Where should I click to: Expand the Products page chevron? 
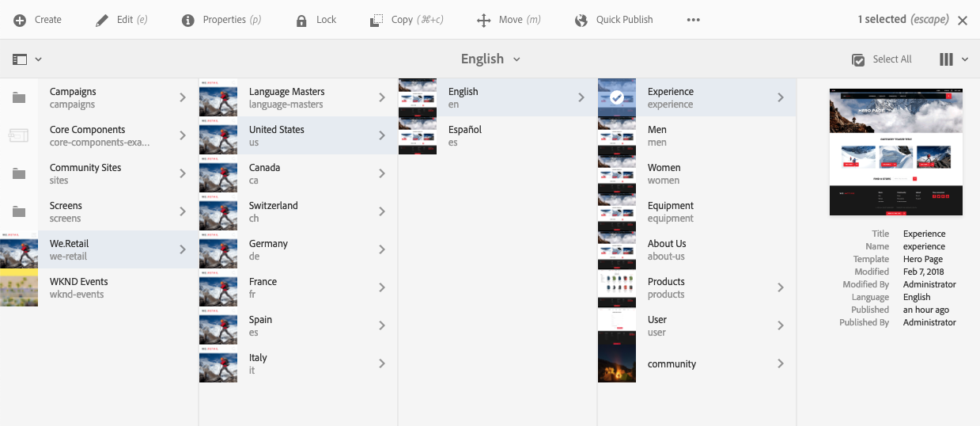780,287
